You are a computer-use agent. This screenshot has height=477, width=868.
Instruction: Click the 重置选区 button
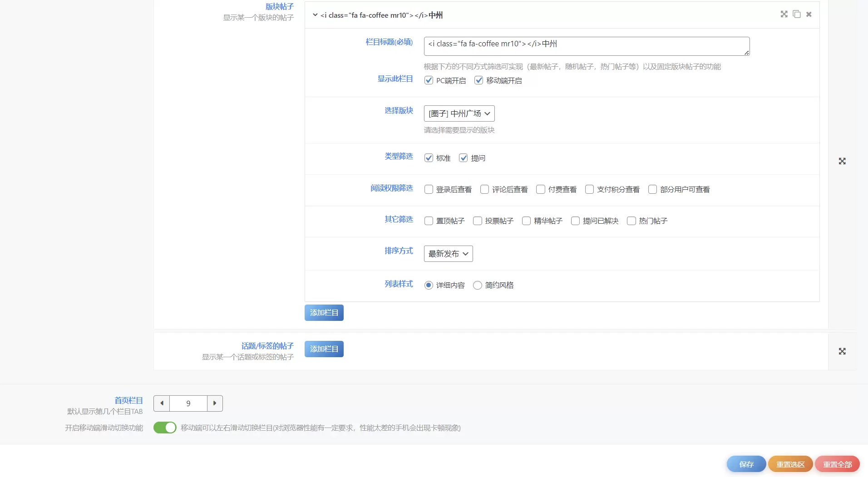790,464
